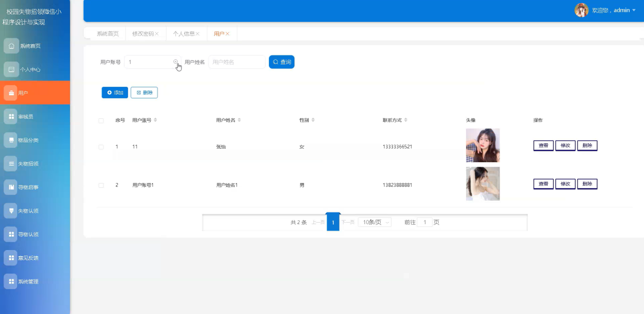644x314 pixels.
Task: Click the 前往 page number input box
Action: point(424,222)
